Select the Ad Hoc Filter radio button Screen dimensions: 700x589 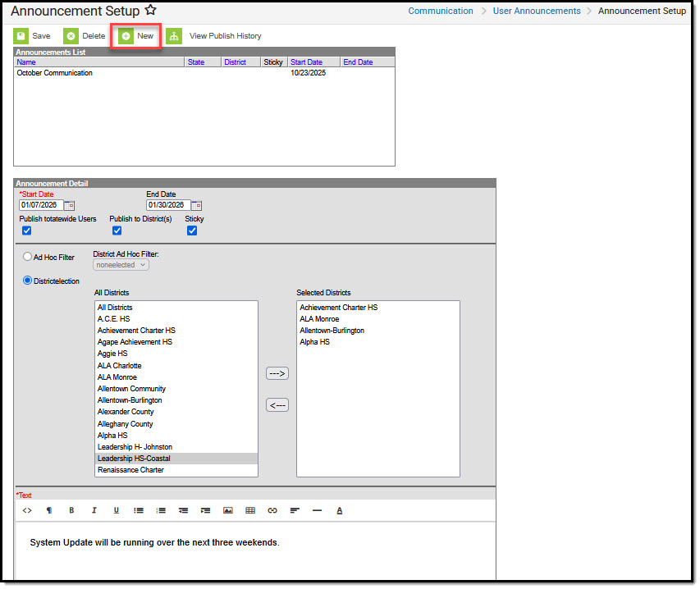pos(26,257)
